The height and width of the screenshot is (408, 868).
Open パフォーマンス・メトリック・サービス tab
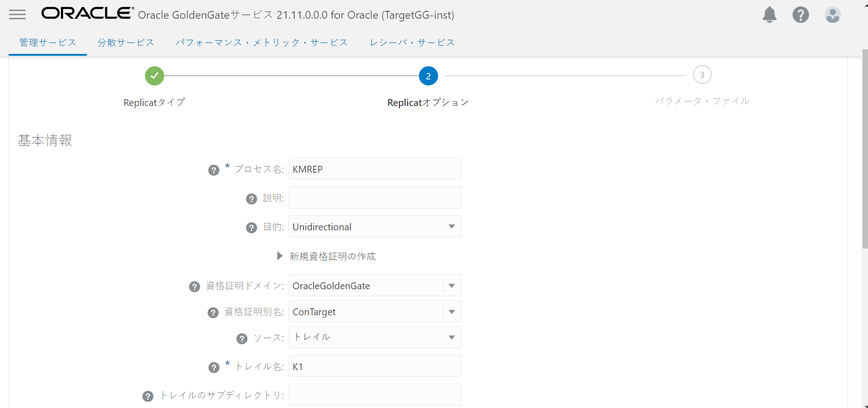[x=262, y=42]
